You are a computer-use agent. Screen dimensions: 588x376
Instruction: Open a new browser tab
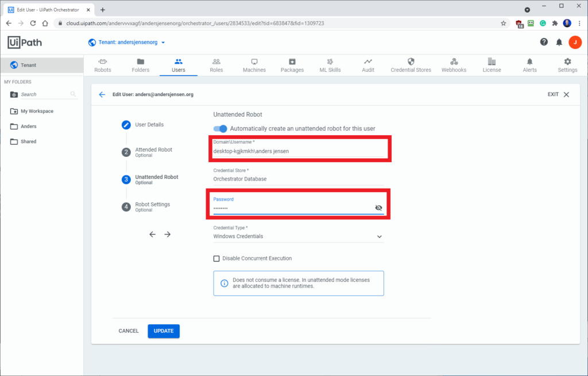click(102, 10)
